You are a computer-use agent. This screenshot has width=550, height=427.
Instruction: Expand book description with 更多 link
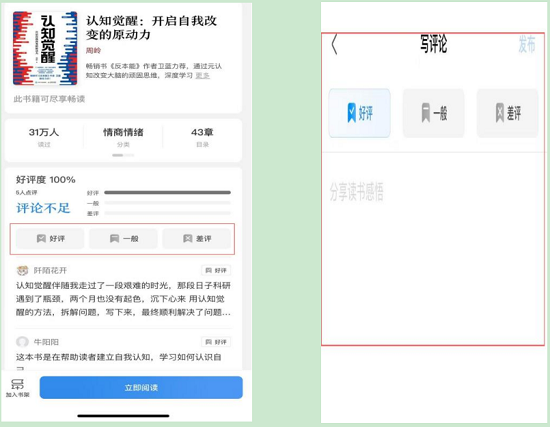pyautogui.click(x=202, y=75)
